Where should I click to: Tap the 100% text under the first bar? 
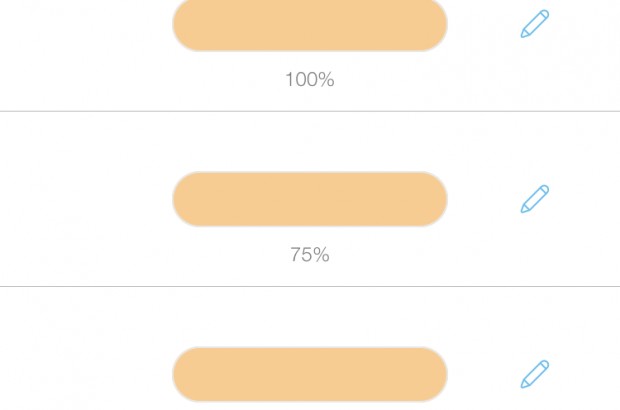tap(309, 80)
